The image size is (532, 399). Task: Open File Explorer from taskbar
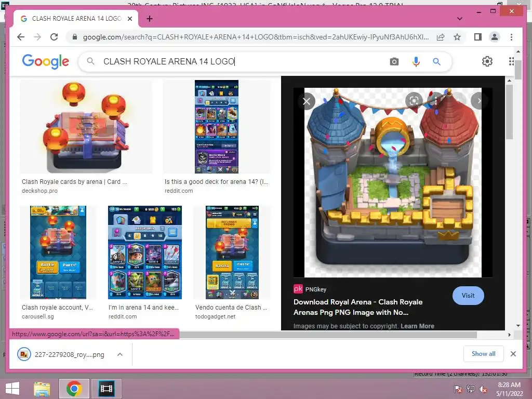click(42, 389)
